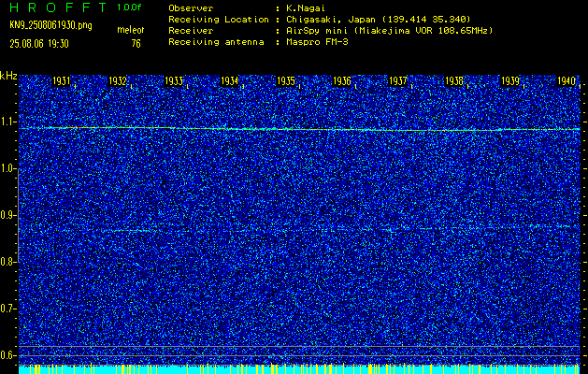Click the Receiving antenna field label
Viewport: 588px width, 374px height.
click(x=216, y=42)
